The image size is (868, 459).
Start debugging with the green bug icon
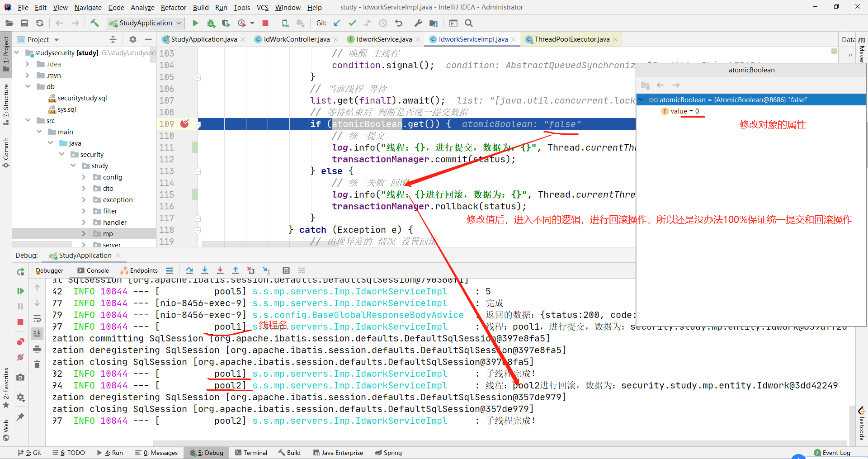(211, 23)
